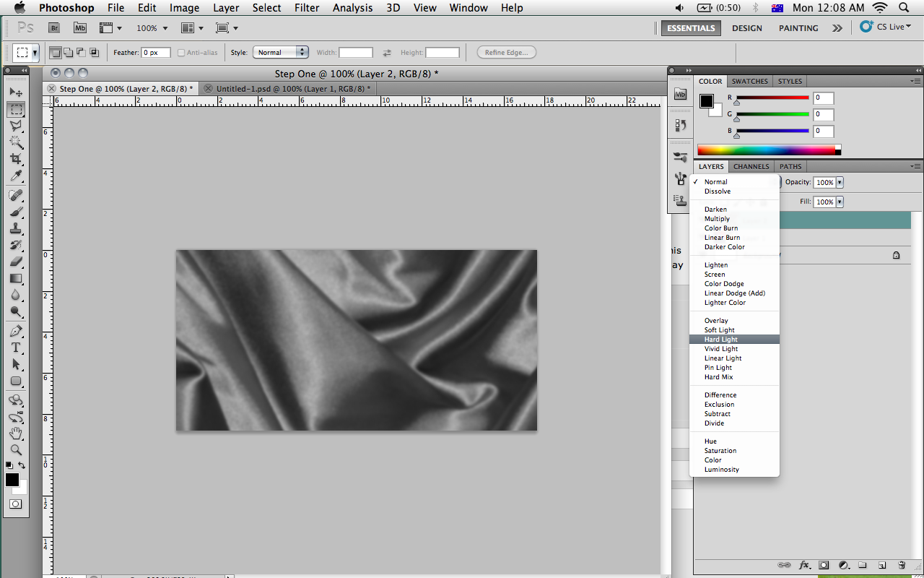
Task: Activate the Hand tool
Action: pos(16,433)
